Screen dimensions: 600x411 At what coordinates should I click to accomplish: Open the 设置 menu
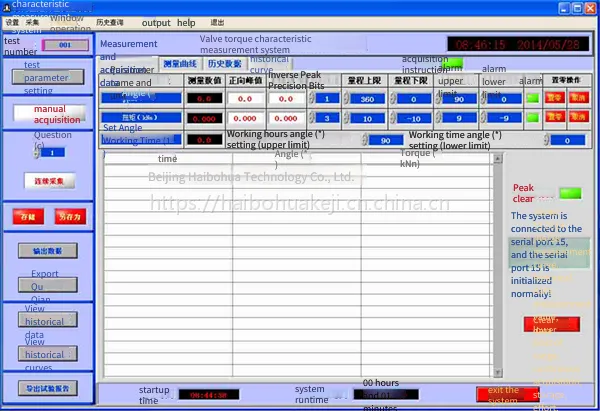click(11, 23)
